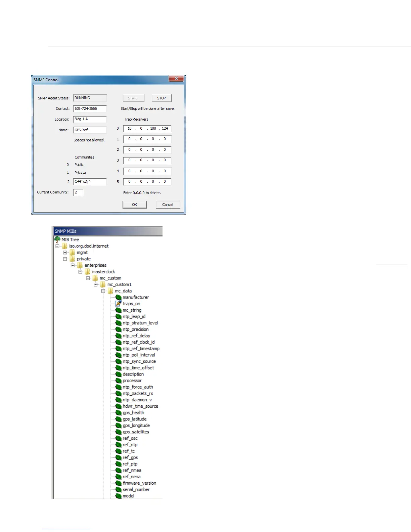Click the ref_osc leaf icon
The width and height of the screenshot is (411, 532).
[x=118, y=438]
